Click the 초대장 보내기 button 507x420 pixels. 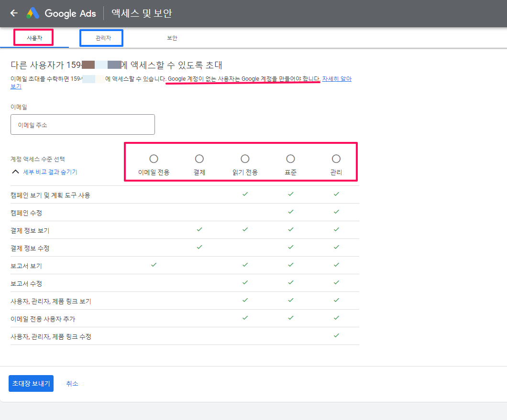point(31,383)
